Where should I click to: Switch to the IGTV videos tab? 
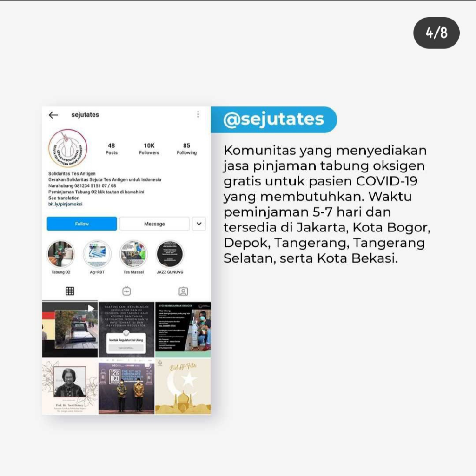pyautogui.click(x=126, y=291)
